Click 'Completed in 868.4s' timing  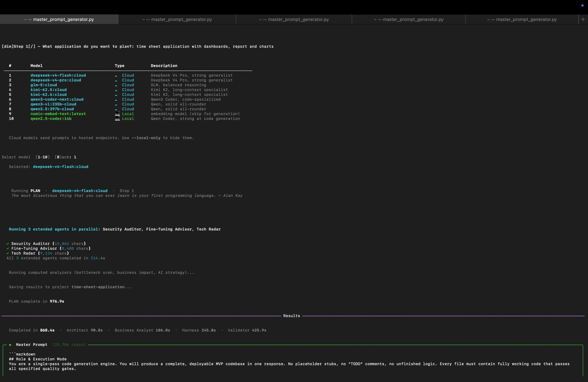(x=32, y=330)
